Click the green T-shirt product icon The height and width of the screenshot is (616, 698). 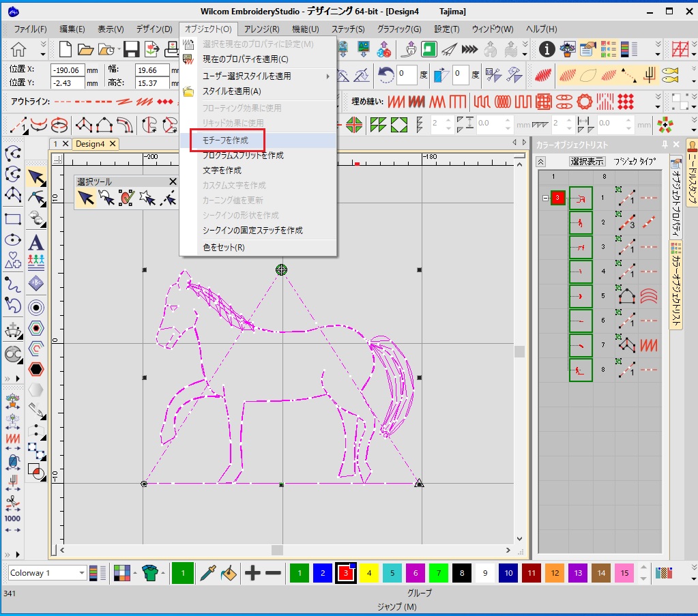(151, 573)
